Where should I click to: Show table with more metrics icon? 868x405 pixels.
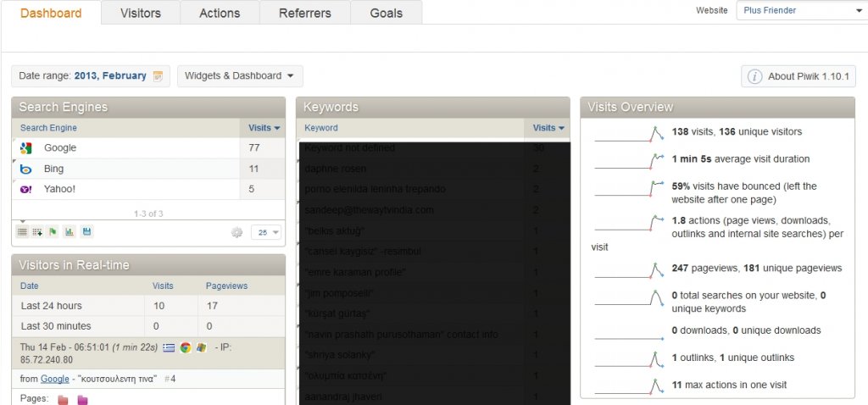click(x=37, y=232)
